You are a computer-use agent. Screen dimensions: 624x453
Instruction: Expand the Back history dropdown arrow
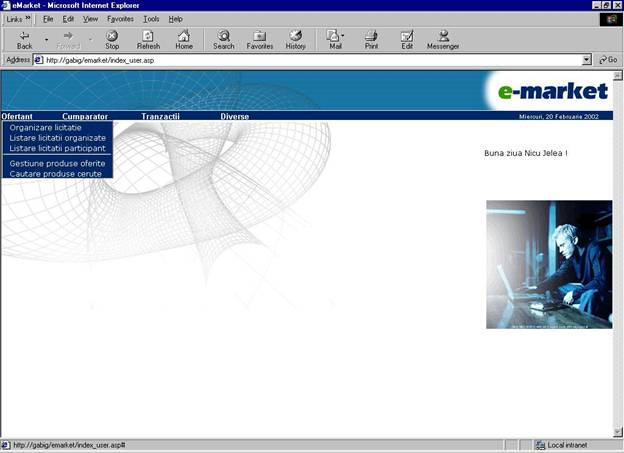tap(46, 40)
